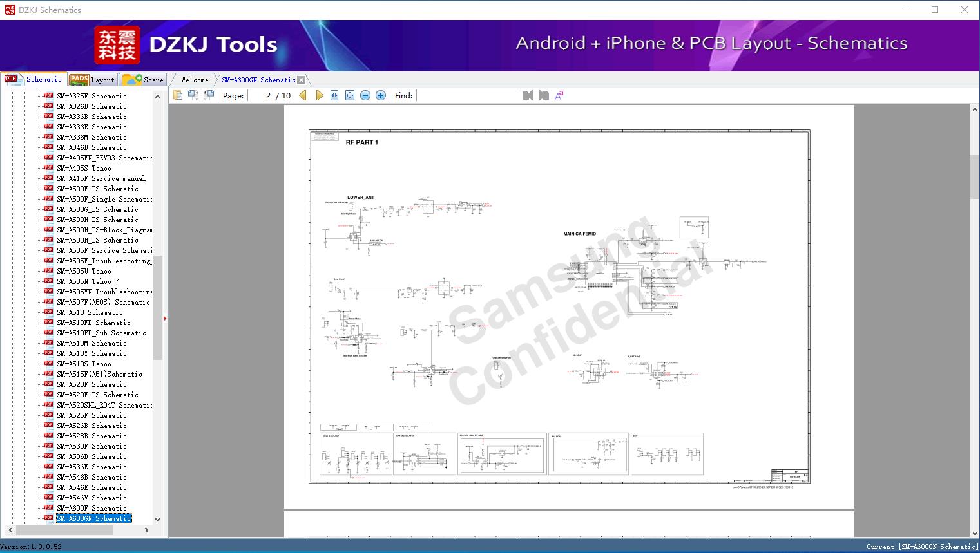
Task: Click the DZKJ Schematics title bar app icon
Action: 10,10
